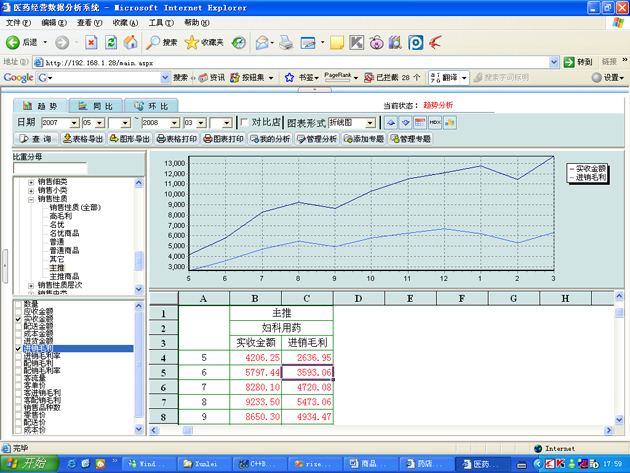
Task: Check the 客流量 measure checkbox
Action: click(18, 378)
